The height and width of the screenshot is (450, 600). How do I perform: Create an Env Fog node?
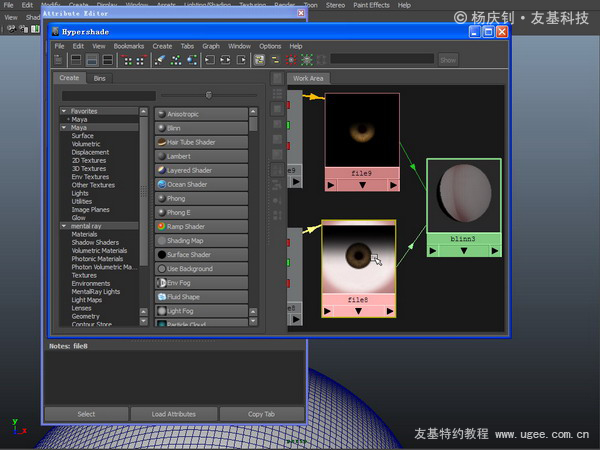(x=202, y=283)
